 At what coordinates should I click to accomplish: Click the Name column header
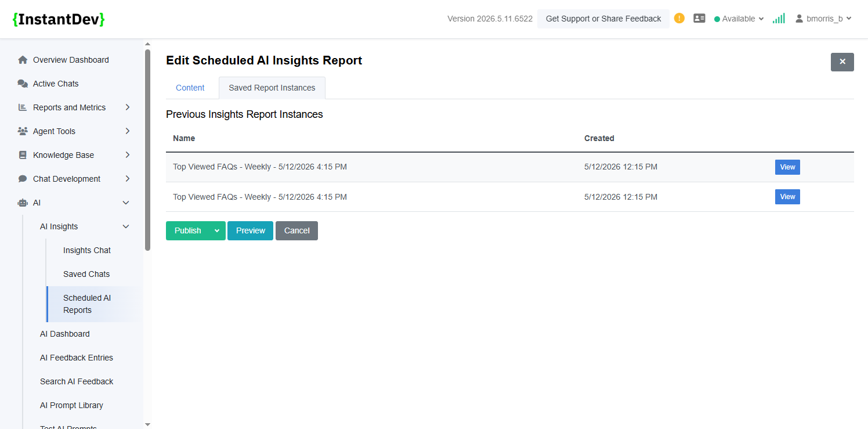click(x=184, y=138)
